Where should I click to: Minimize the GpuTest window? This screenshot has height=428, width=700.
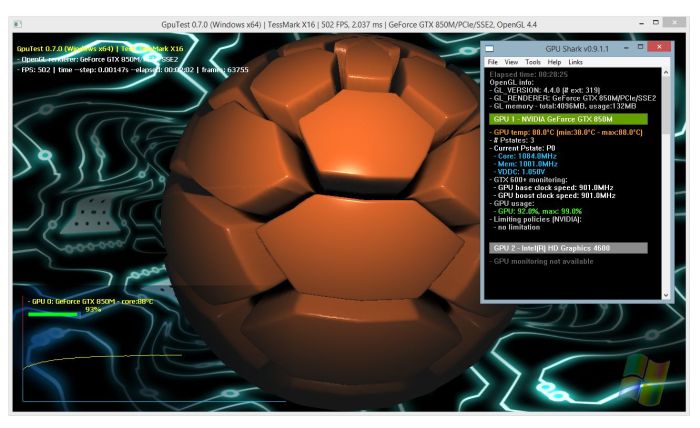click(641, 22)
